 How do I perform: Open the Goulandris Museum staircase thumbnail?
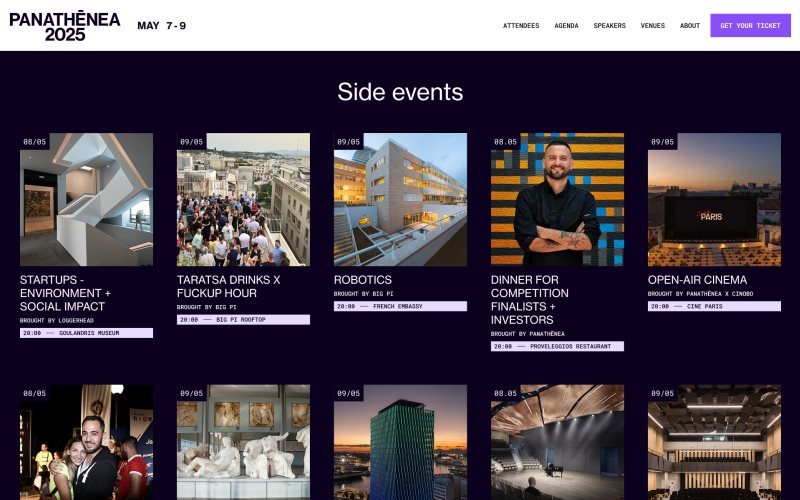(86, 199)
